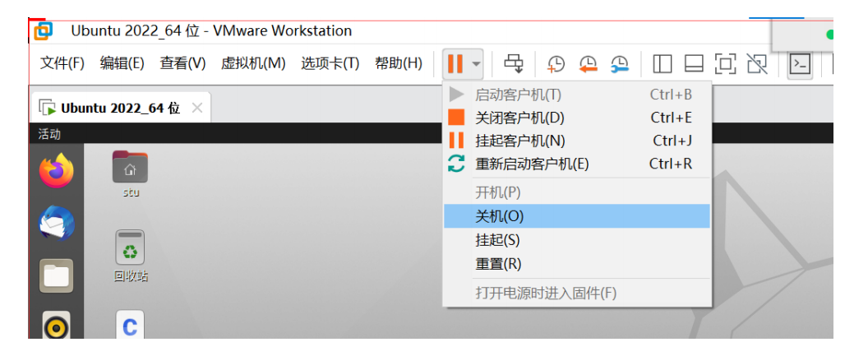Image resolution: width=868 pixels, height=356 pixels.
Task: Expand the power options dropdown arrow
Action: tap(476, 64)
